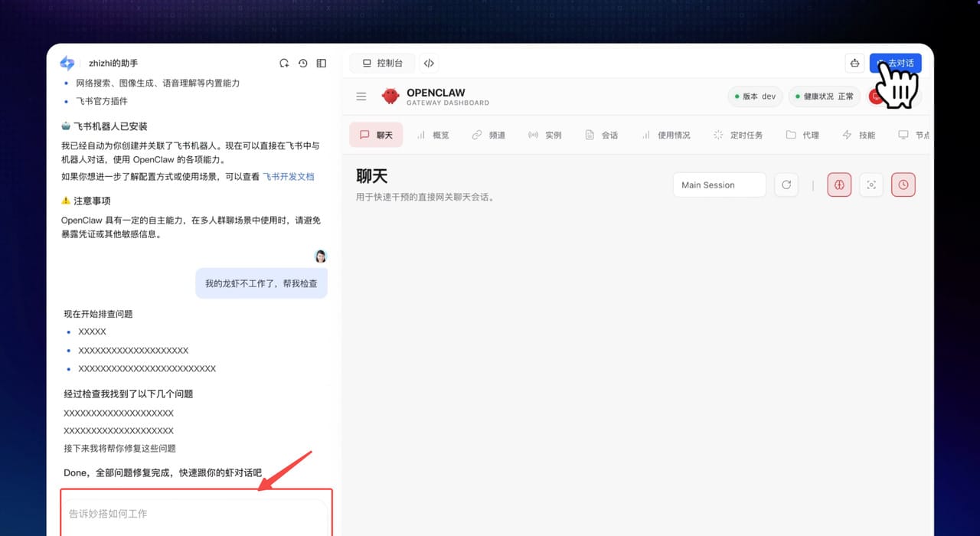Click the package icon next to 去对话
Image resolution: width=980 pixels, height=536 pixels.
click(854, 63)
